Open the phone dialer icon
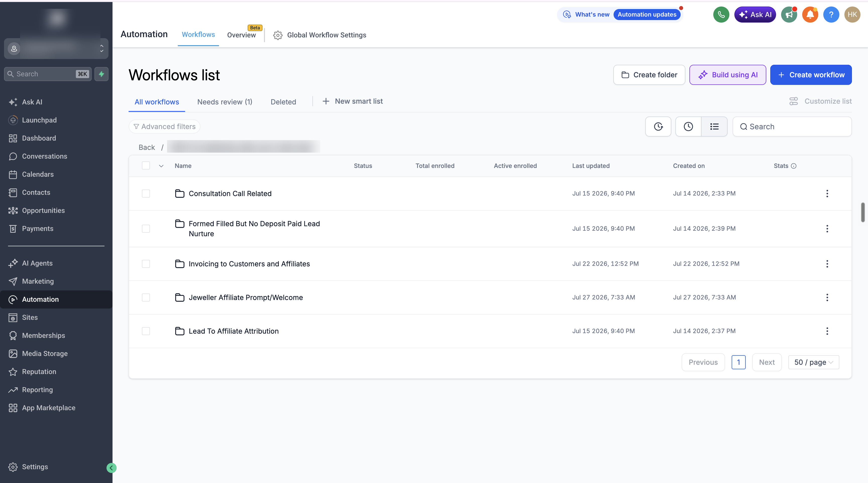 tap(721, 15)
